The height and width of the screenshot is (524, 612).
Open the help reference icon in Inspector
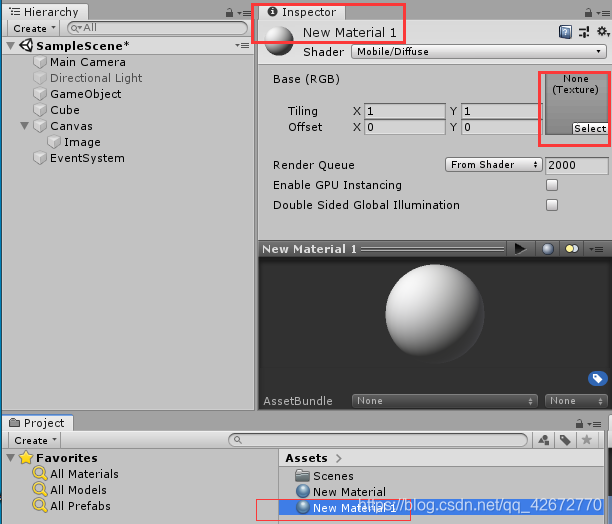coord(565,32)
